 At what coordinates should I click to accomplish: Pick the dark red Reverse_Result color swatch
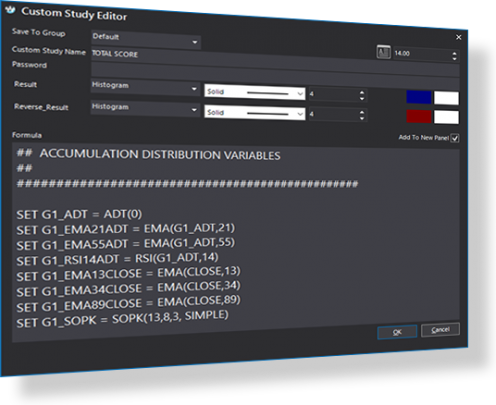coord(419,116)
